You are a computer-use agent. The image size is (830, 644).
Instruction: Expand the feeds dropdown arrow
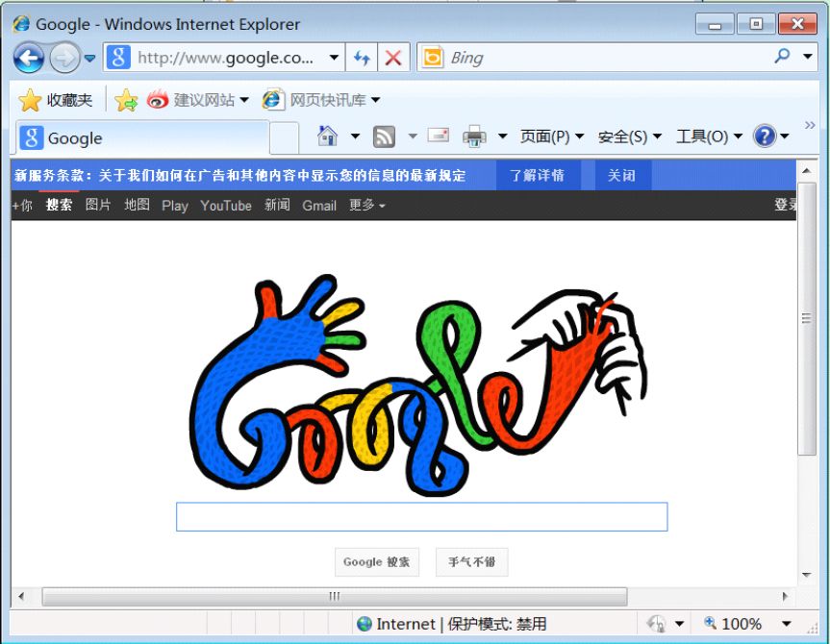413,136
